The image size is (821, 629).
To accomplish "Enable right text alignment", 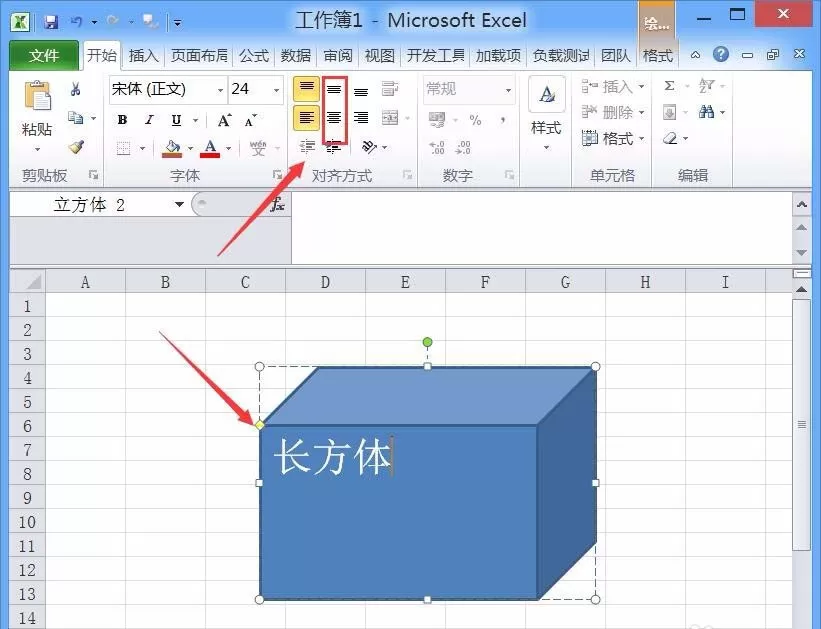I will (x=361, y=118).
